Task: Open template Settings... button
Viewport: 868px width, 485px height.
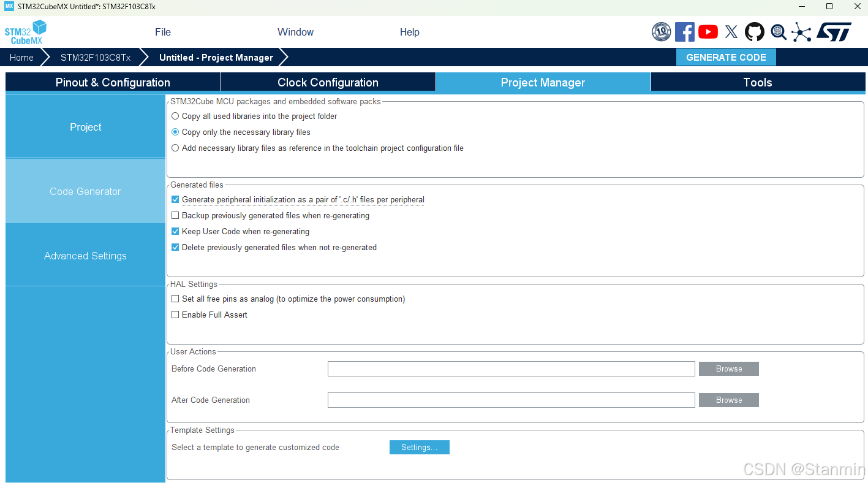Action: click(x=420, y=447)
